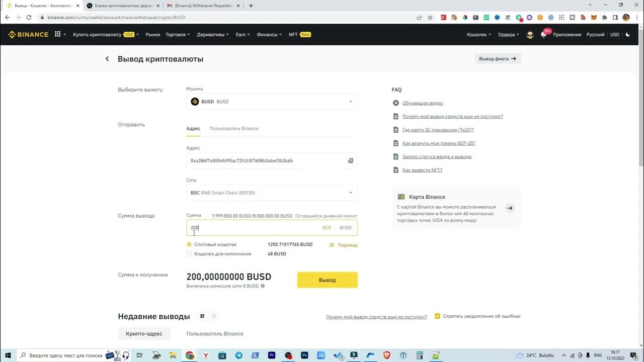This screenshot has width=644, height=362.
Task: Open Запрос статуса ввода и вывода link
Action: (437, 157)
